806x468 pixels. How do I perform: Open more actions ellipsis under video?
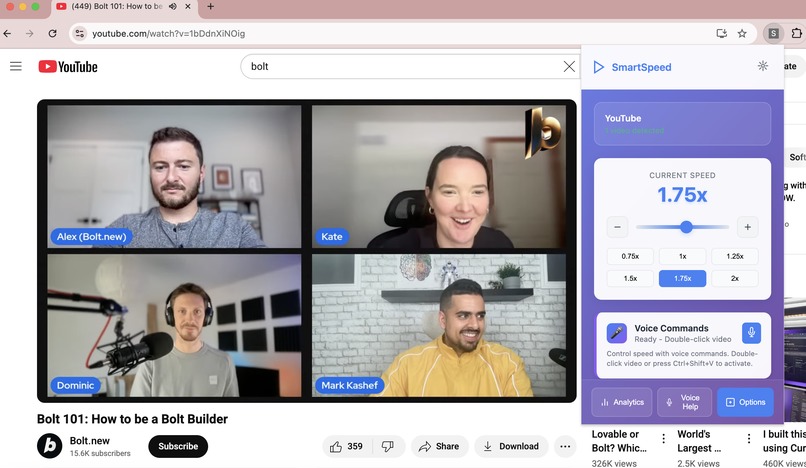click(x=565, y=446)
